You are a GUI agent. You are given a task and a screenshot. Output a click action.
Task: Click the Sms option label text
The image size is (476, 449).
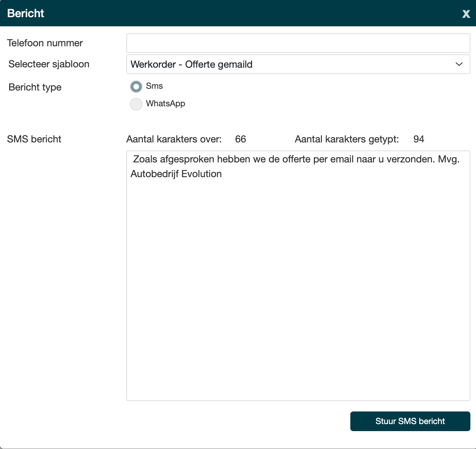click(x=154, y=86)
